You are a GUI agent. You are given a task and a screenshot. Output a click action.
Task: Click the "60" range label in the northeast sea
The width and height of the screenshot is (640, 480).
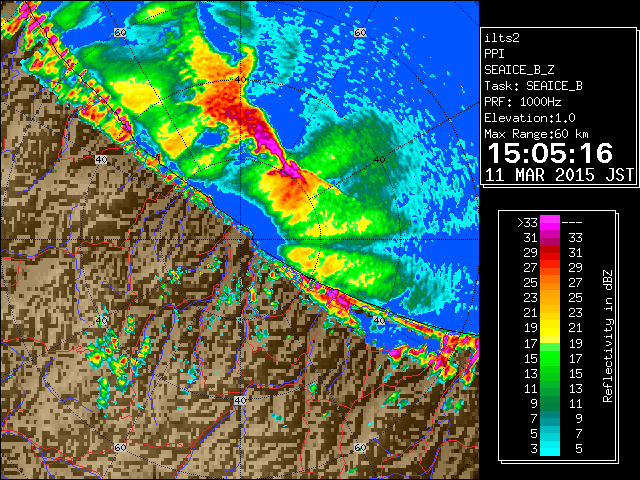click(x=360, y=33)
